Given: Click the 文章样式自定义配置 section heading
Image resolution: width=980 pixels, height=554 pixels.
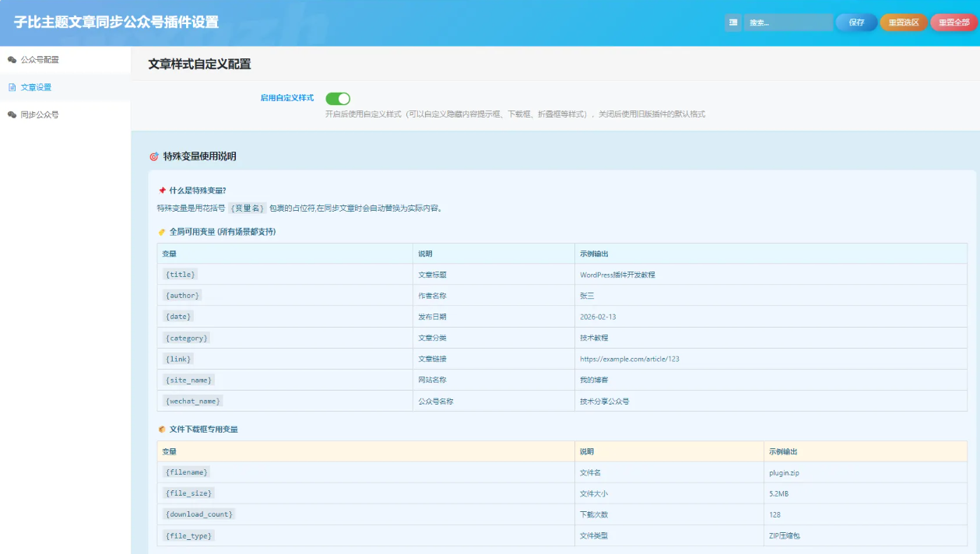Looking at the screenshot, I should [x=199, y=64].
